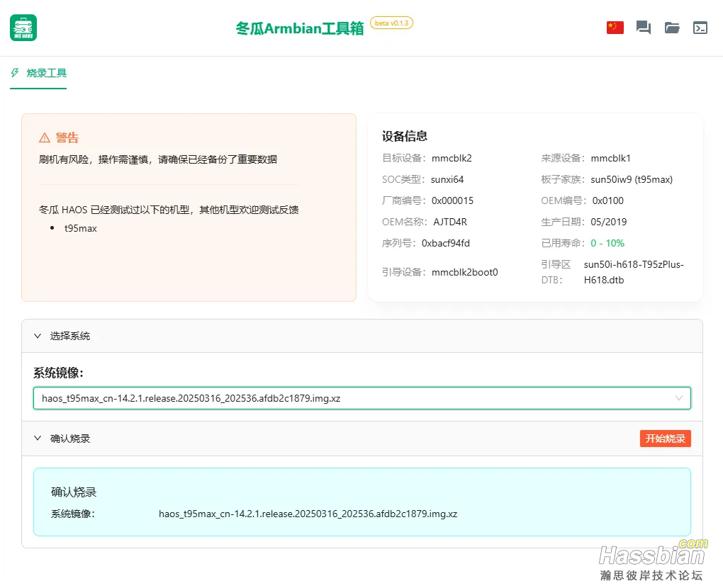The width and height of the screenshot is (723, 588).
Task: Launch the terminal console icon
Action: (x=700, y=28)
